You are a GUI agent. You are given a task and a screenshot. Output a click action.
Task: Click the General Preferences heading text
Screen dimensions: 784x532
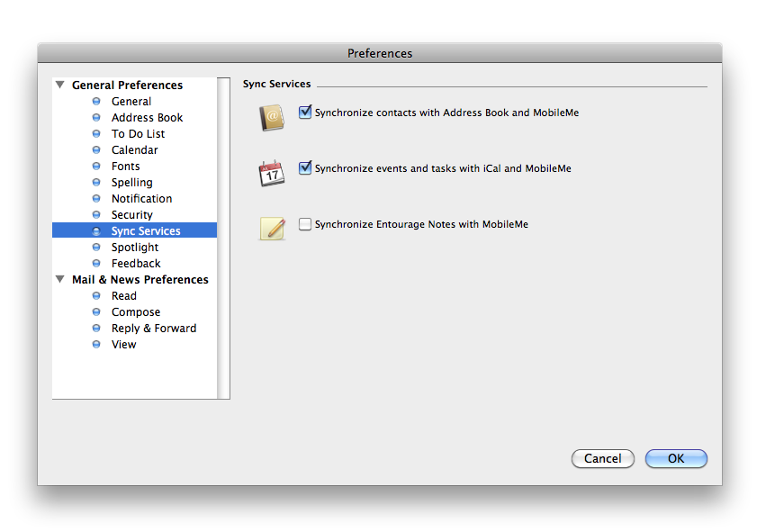point(127,85)
